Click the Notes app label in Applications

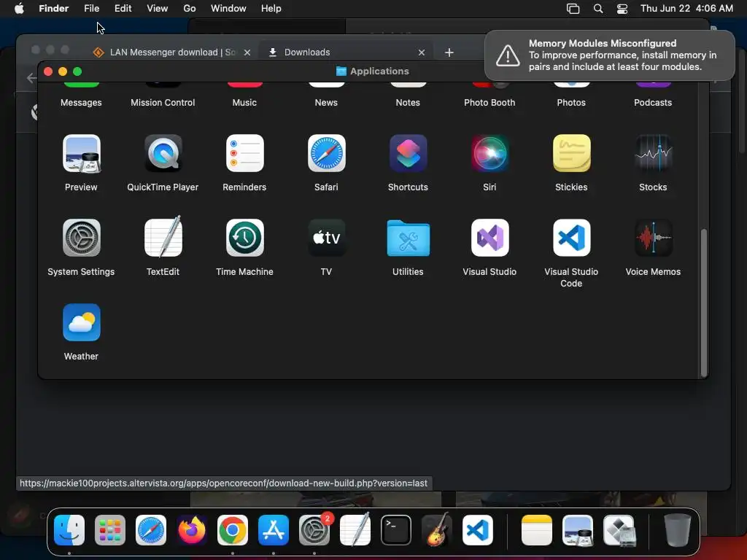[x=408, y=103]
